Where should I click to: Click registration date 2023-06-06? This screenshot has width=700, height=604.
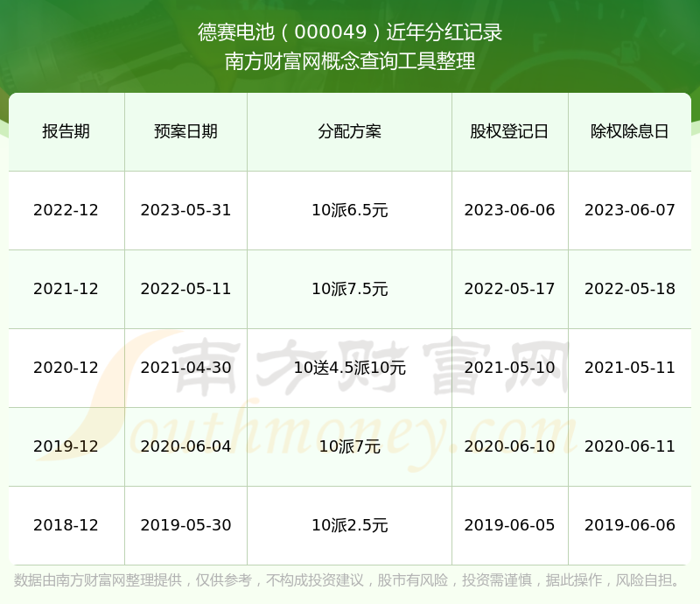pyautogui.click(x=509, y=210)
